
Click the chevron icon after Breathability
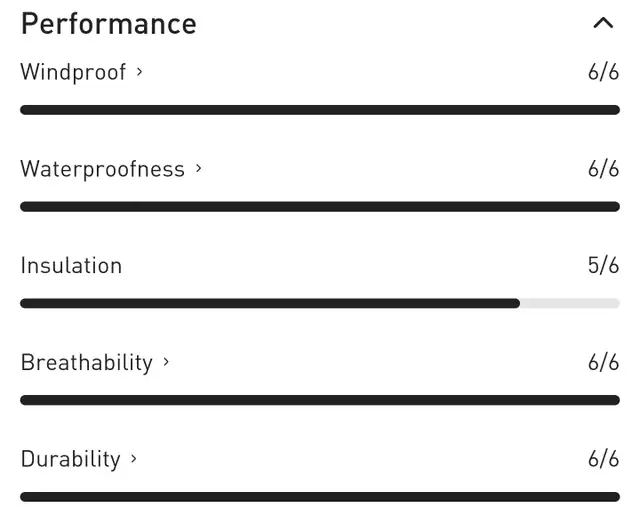(x=166, y=362)
